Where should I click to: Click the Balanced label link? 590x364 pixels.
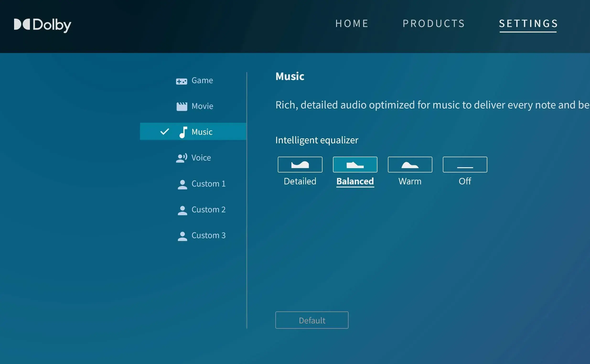(x=355, y=181)
